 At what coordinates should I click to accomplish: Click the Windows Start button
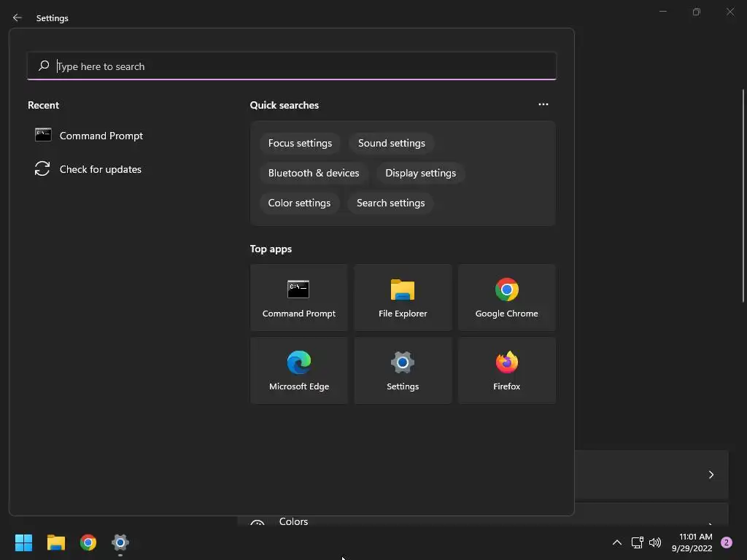(23, 542)
